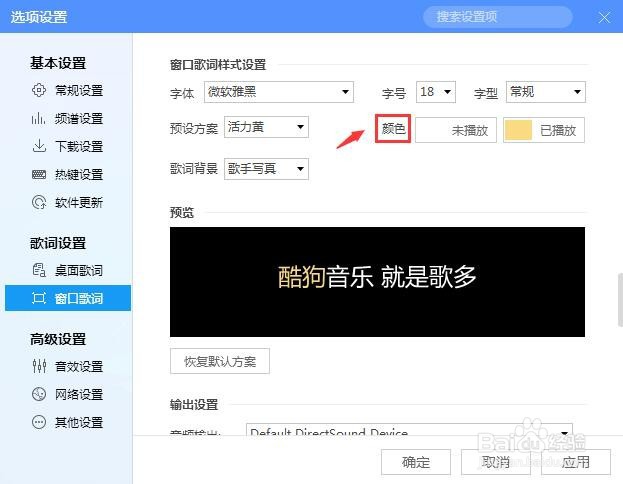This screenshot has height=484, width=623.
Task: Expand the audio output device dropdown
Action: click(409, 429)
